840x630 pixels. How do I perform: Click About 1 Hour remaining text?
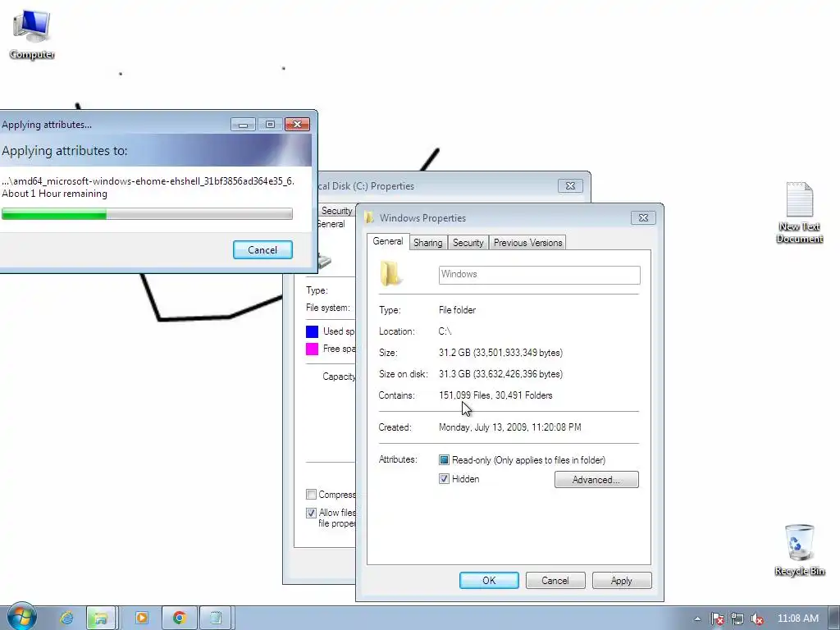pyautogui.click(x=54, y=194)
